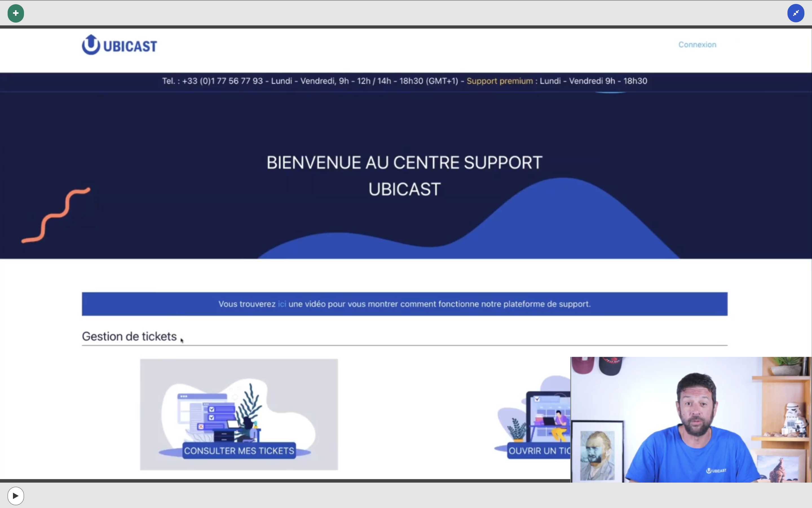Image resolution: width=812 pixels, height=508 pixels.
Task: Open the Ubicast logo home link
Action: (120, 45)
